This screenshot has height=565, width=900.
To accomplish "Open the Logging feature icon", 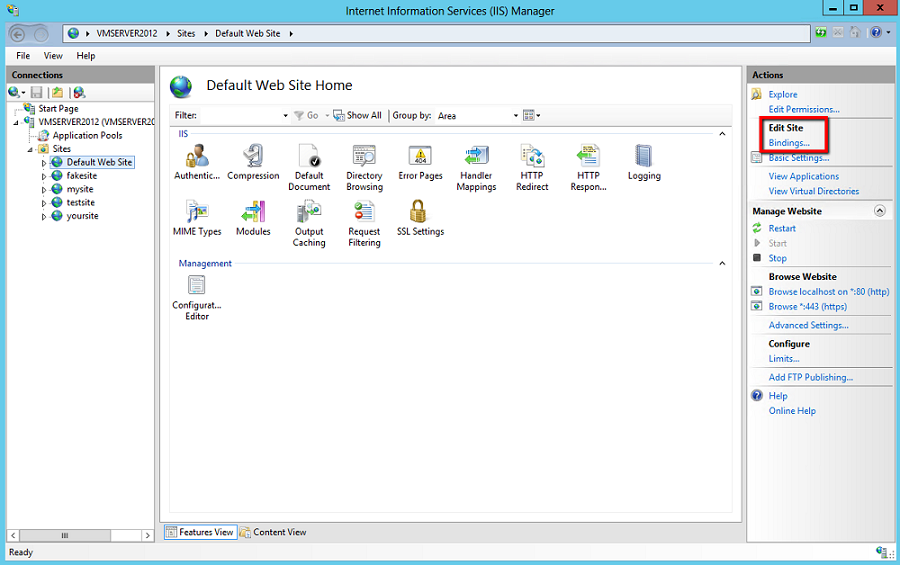I will (x=644, y=158).
